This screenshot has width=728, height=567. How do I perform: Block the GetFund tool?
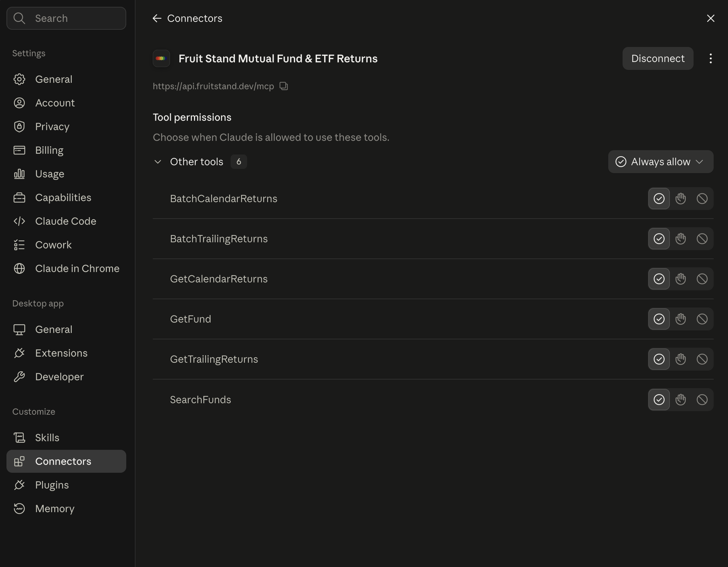[702, 319]
